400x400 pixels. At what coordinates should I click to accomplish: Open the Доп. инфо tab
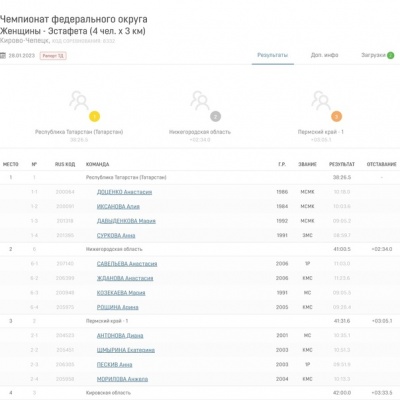click(324, 55)
